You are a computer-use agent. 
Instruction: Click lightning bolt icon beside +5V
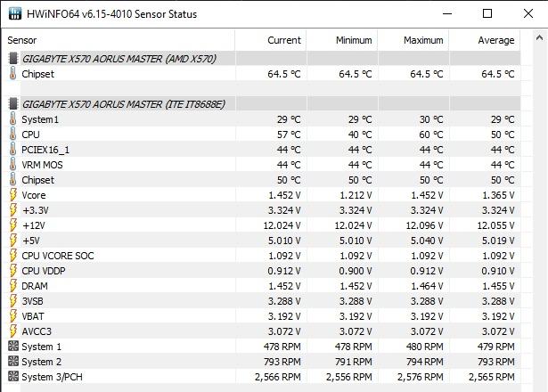click(x=13, y=241)
